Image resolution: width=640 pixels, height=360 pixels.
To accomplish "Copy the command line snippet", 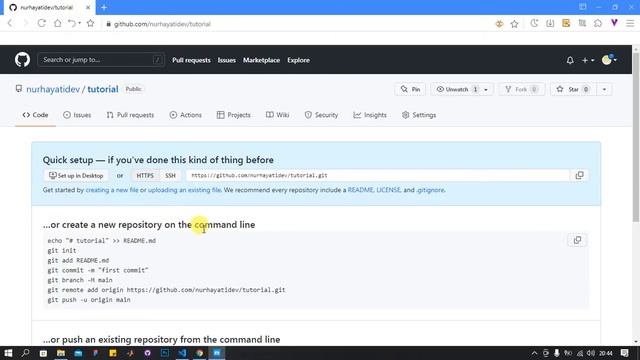I will coord(577,240).
